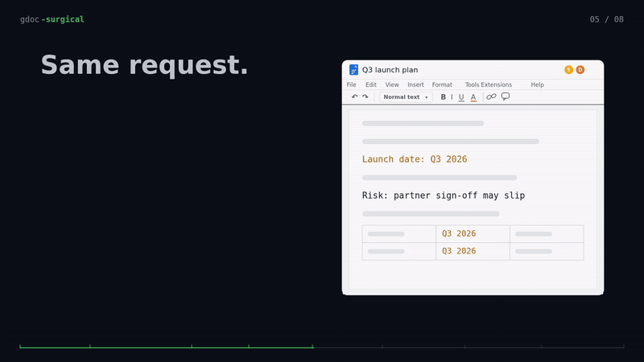Open the Tools menu
Viewport: 644px width, 362px height.
tap(472, 84)
